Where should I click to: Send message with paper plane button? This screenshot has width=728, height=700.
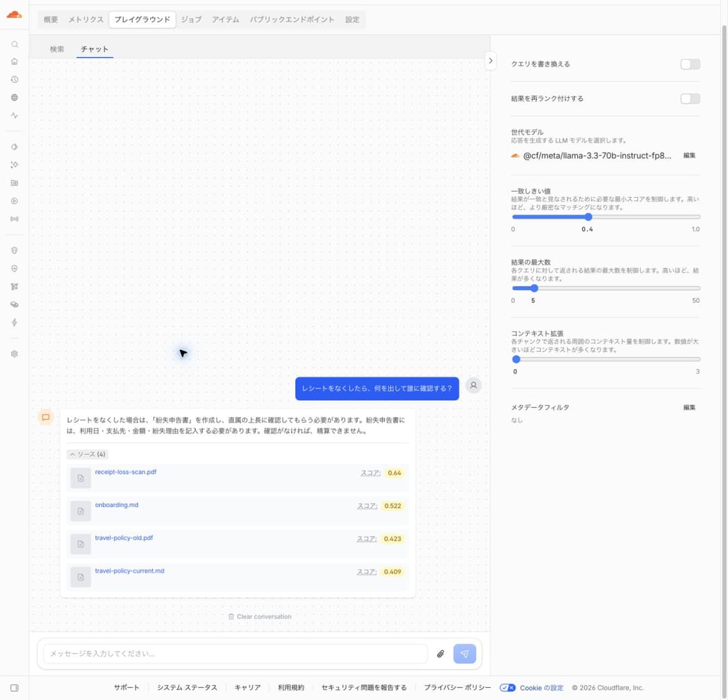click(x=464, y=653)
